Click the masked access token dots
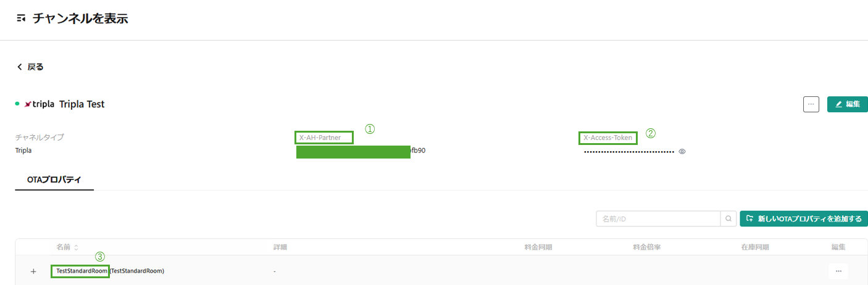The width and height of the screenshot is (868, 285). pyautogui.click(x=628, y=151)
